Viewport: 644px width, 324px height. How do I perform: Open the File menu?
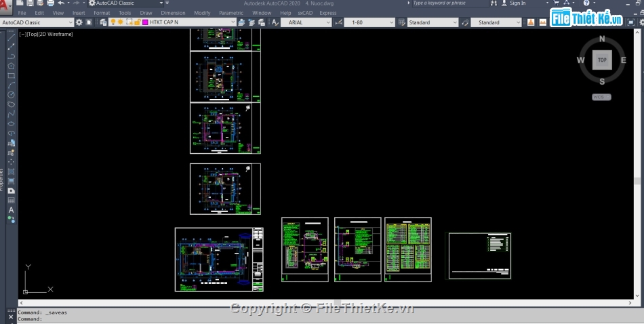coord(22,13)
